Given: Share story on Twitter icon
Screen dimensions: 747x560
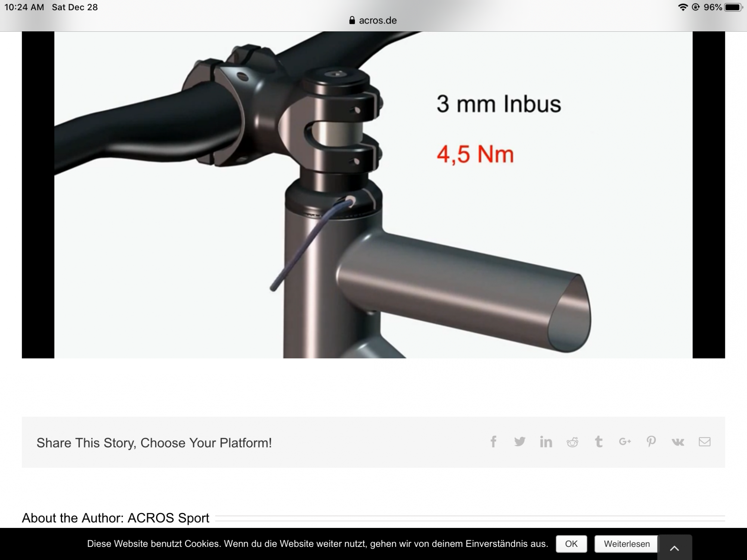Looking at the screenshot, I should coord(520,442).
